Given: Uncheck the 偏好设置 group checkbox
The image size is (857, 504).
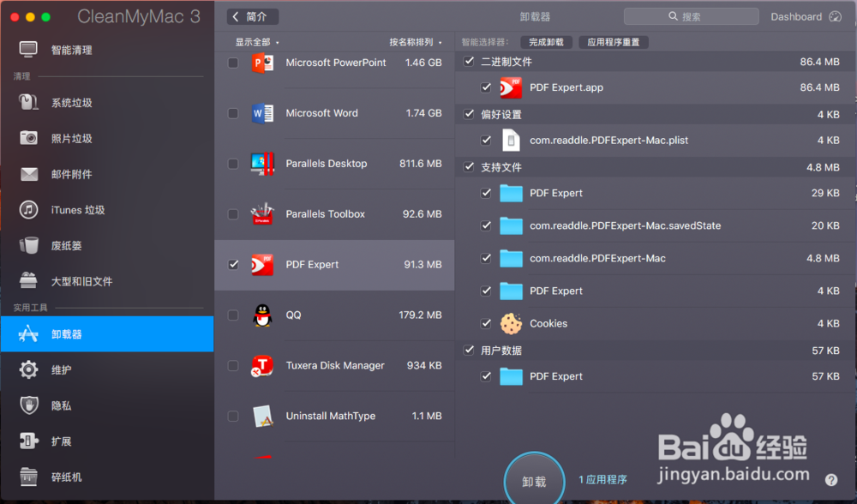Looking at the screenshot, I should (469, 114).
